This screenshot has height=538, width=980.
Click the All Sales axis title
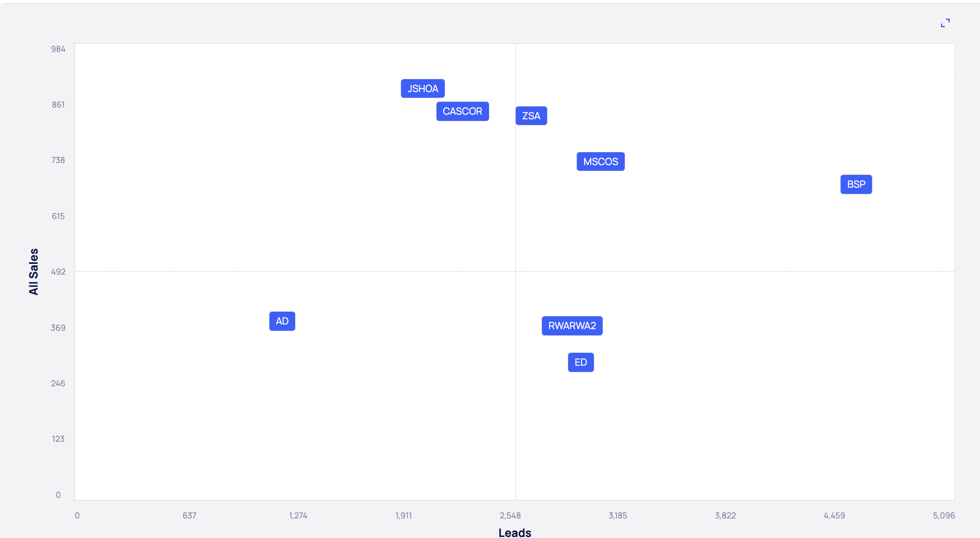tap(33, 272)
